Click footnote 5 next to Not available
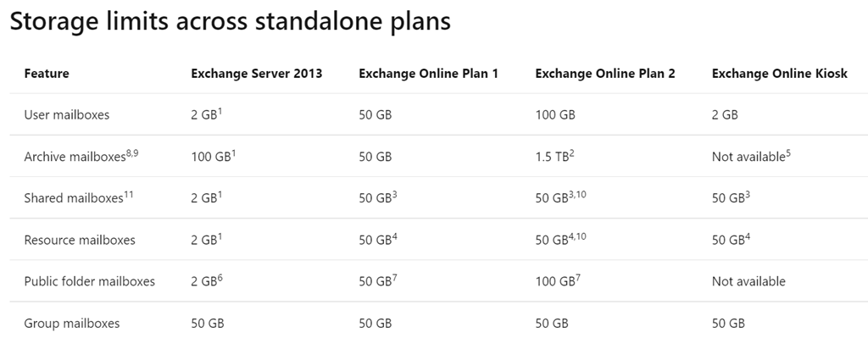The width and height of the screenshot is (868, 349). (x=788, y=152)
